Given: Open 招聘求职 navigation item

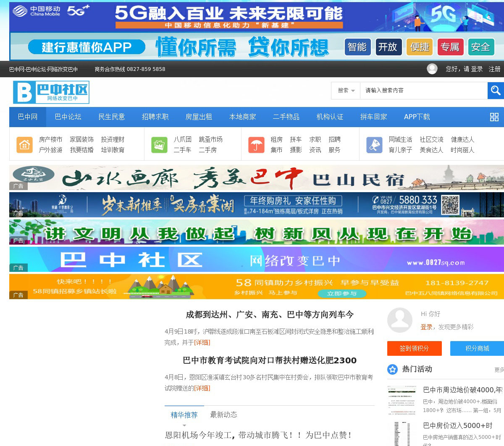Looking at the screenshot, I should [155, 117].
